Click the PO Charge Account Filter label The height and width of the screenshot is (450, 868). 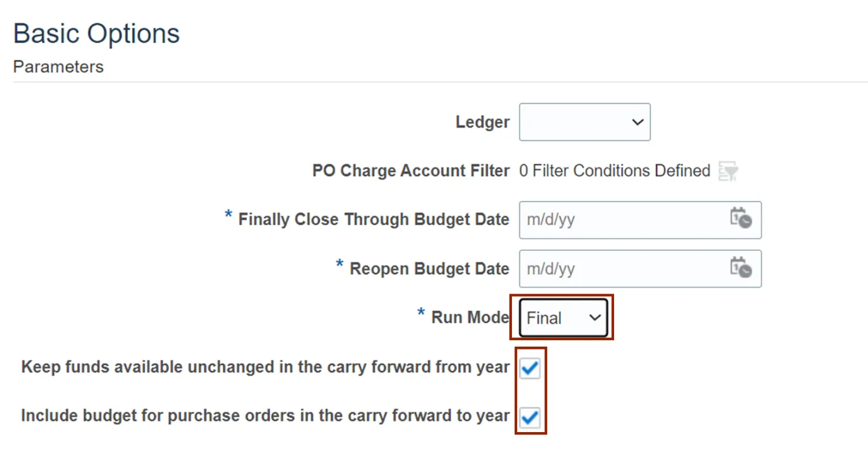point(411,171)
